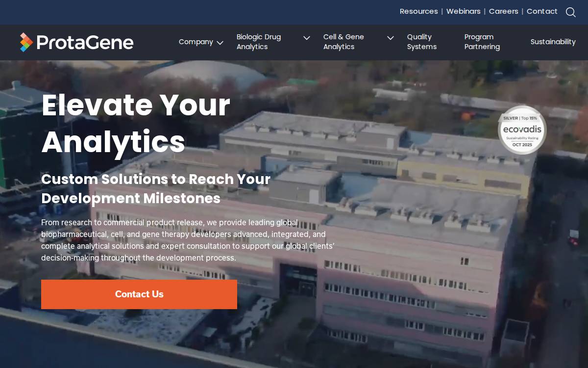Click the 'Elevate Your Analytics' heading

click(136, 123)
